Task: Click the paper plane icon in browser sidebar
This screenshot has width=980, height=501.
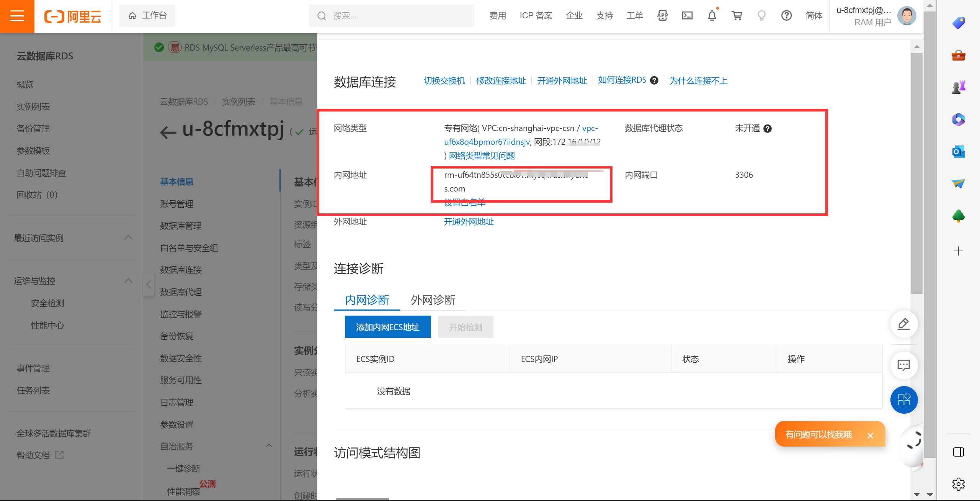Action: [x=959, y=184]
